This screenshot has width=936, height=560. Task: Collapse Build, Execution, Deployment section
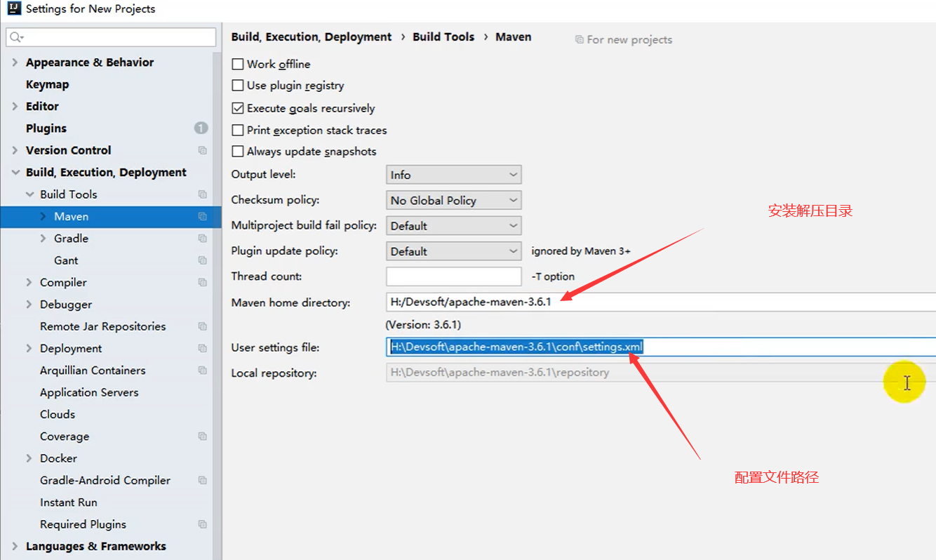coord(15,173)
